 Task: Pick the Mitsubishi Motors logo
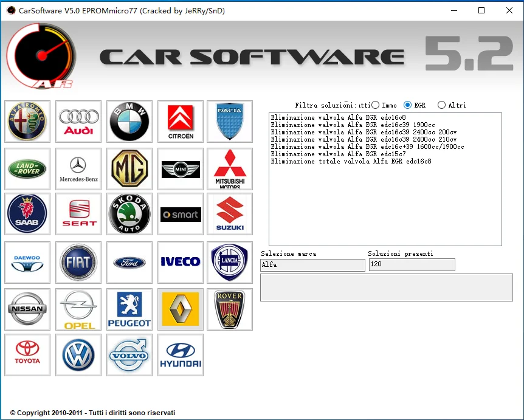230,169
